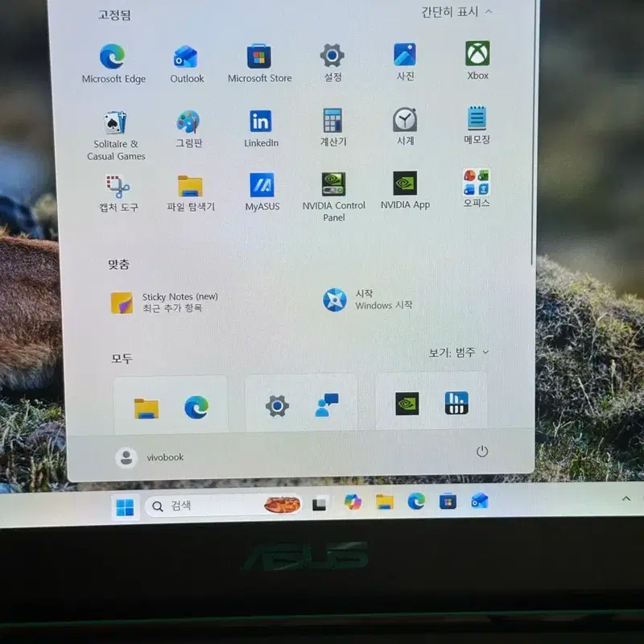This screenshot has height=644, width=644.
Task: Launch the NVIDIA App tile
Action: [x=405, y=191]
